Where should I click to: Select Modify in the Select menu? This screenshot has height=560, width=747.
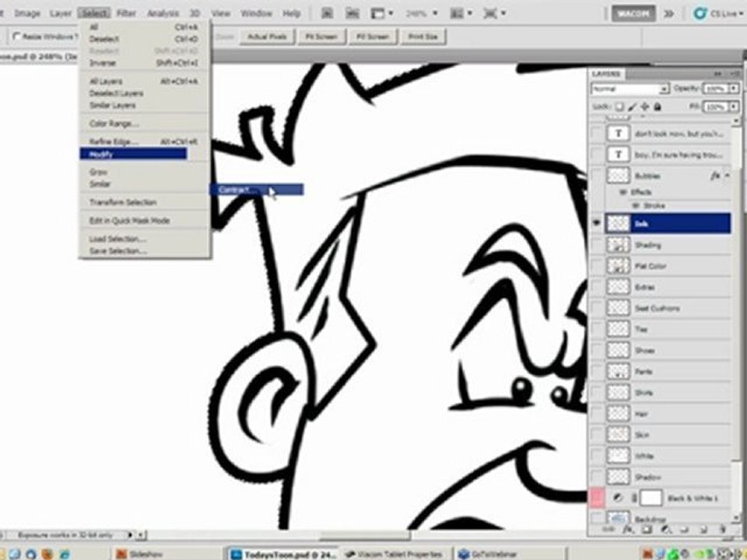(x=133, y=154)
